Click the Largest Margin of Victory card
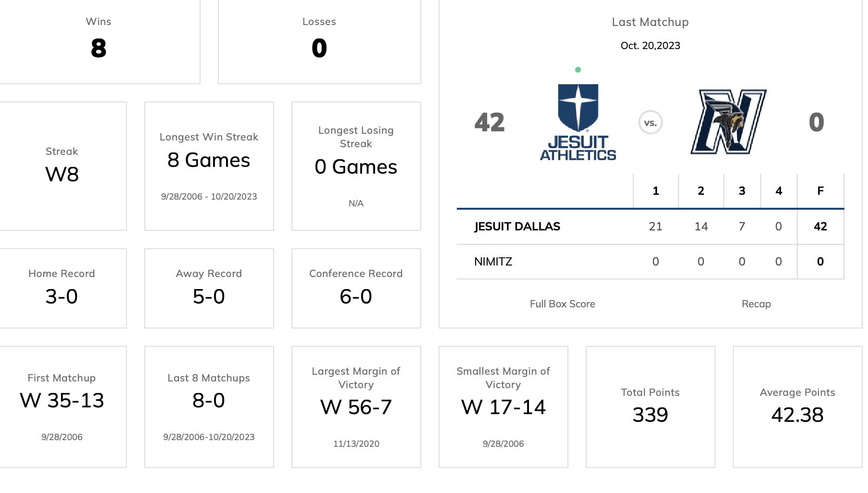This screenshot has height=493, width=868. 356,407
